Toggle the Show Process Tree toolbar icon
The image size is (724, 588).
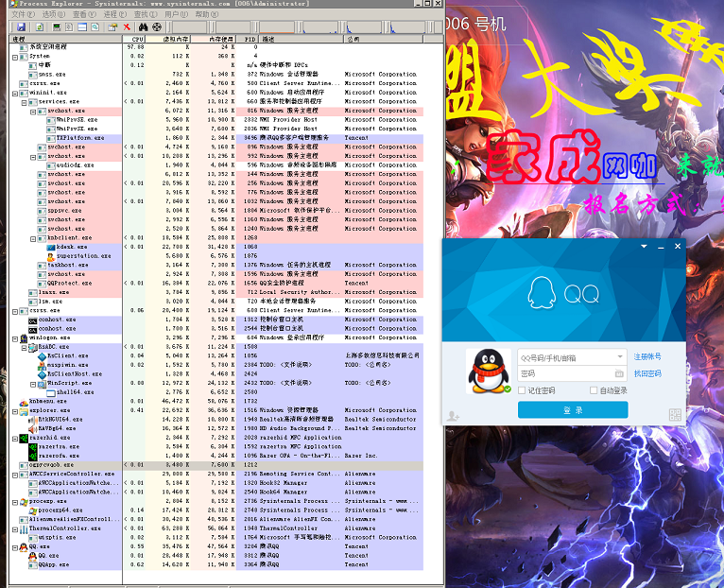pos(69,27)
